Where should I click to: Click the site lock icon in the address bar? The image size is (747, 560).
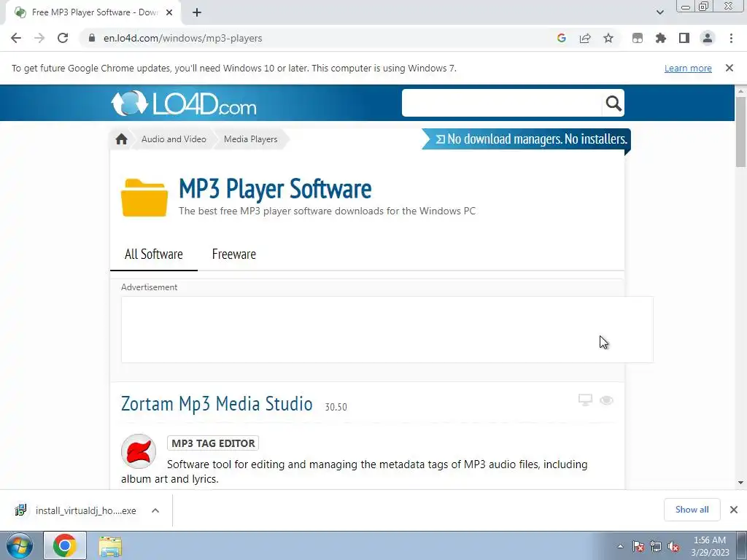[x=91, y=38]
